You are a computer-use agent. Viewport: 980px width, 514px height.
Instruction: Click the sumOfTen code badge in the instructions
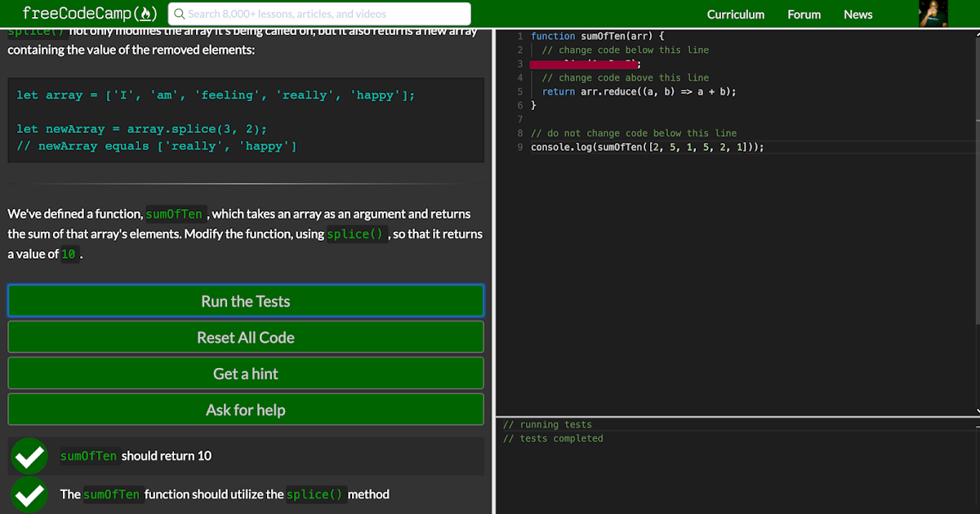tap(174, 214)
